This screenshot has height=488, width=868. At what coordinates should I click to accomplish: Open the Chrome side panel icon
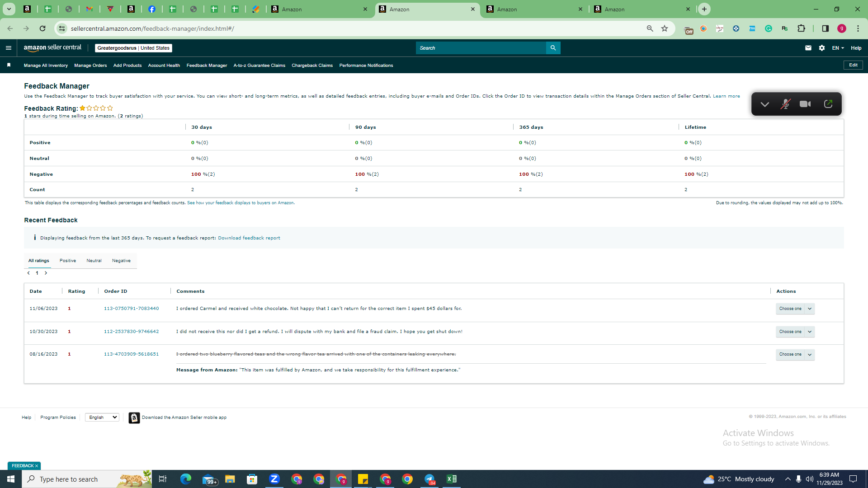pyautogui.click(x=825, y=28)
